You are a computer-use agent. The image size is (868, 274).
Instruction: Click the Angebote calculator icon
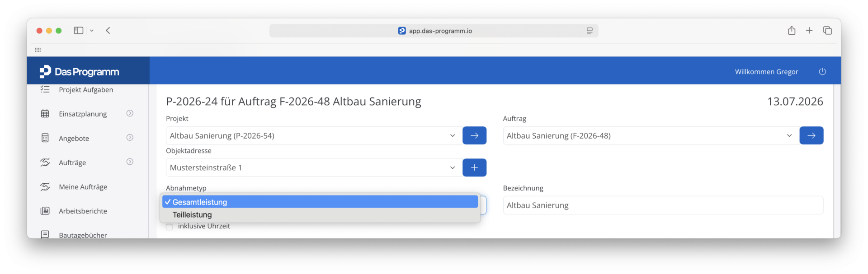[45, 138]
